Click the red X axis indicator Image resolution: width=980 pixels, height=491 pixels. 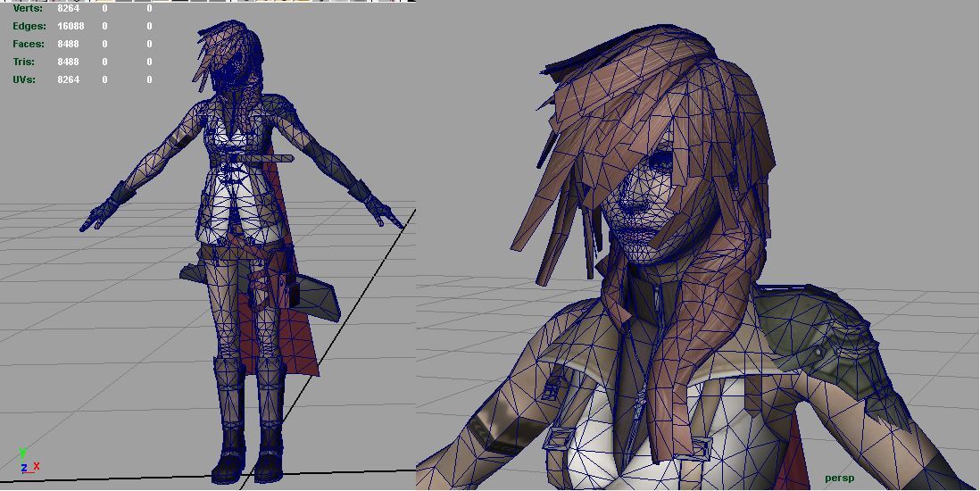36,466
